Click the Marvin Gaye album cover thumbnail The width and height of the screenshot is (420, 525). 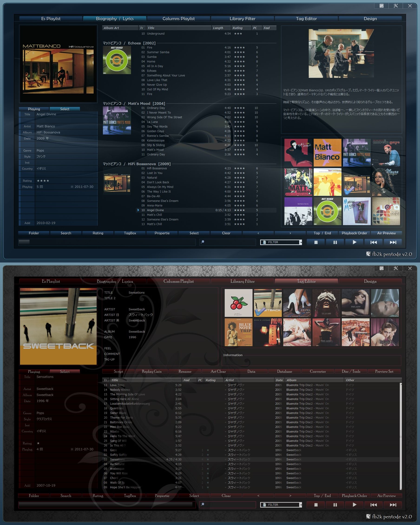click(x=386, y=153)
